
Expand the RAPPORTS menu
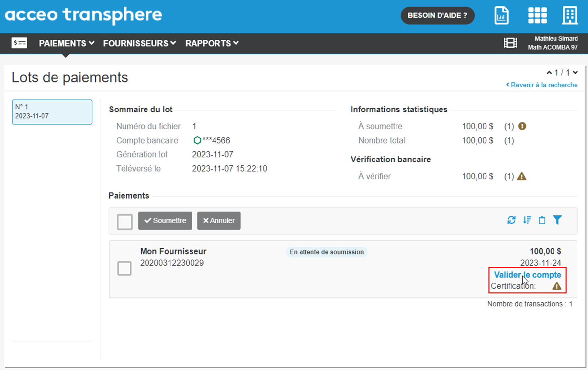pyautogui.click(x=212, y=43)
